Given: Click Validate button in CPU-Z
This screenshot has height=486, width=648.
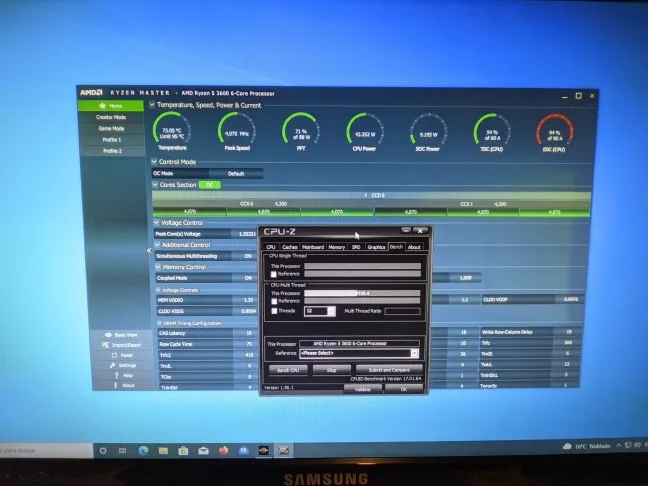Looking at the screenshot, I should click(x=362, y=389).
